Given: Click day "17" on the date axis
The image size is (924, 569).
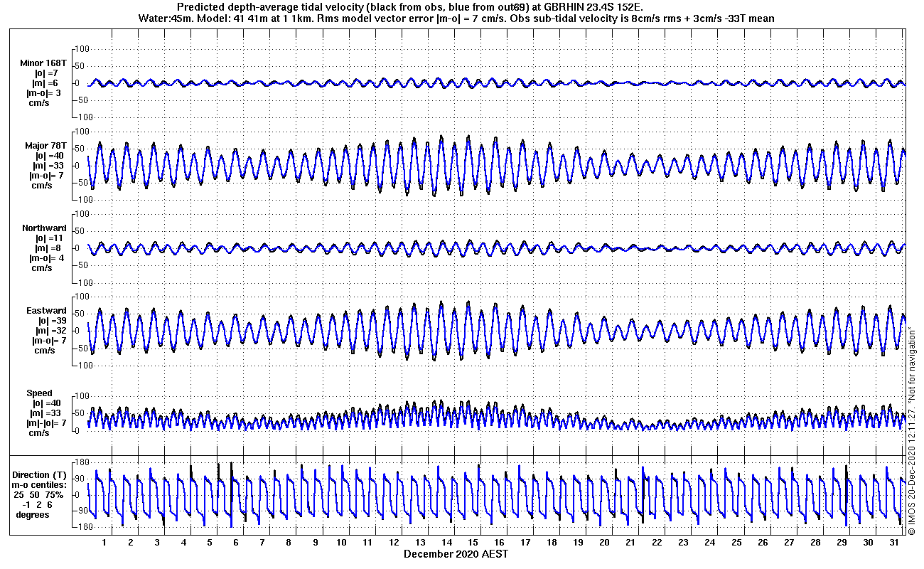Looking at the screenshot, I should (x=525, y=543).
